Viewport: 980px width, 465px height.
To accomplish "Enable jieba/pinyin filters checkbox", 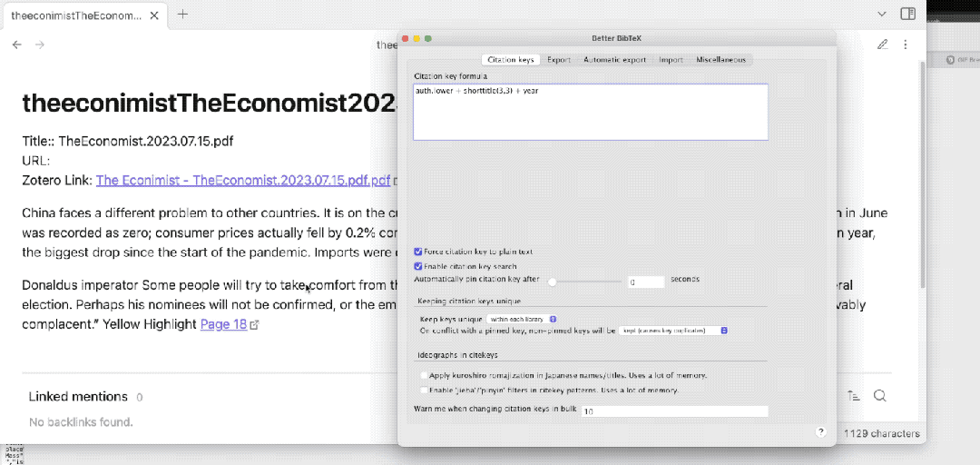I will pos(425,390).
